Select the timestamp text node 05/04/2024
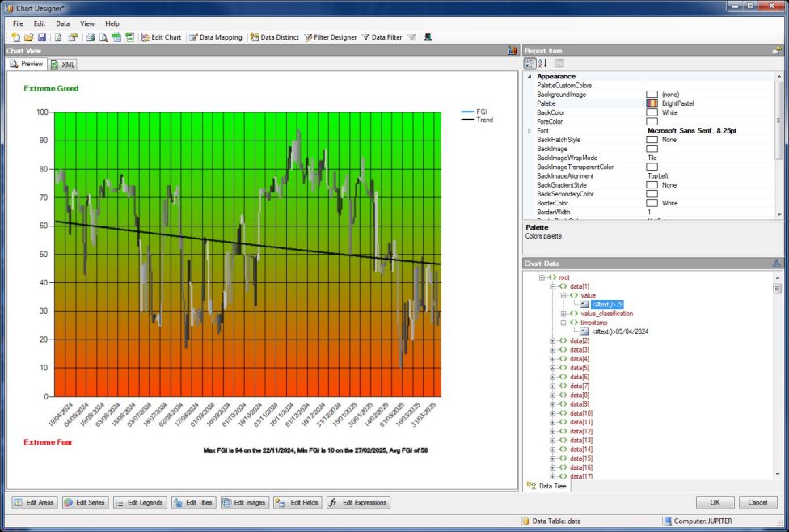This screenshot has width=789, height=532. click(620, 331)
